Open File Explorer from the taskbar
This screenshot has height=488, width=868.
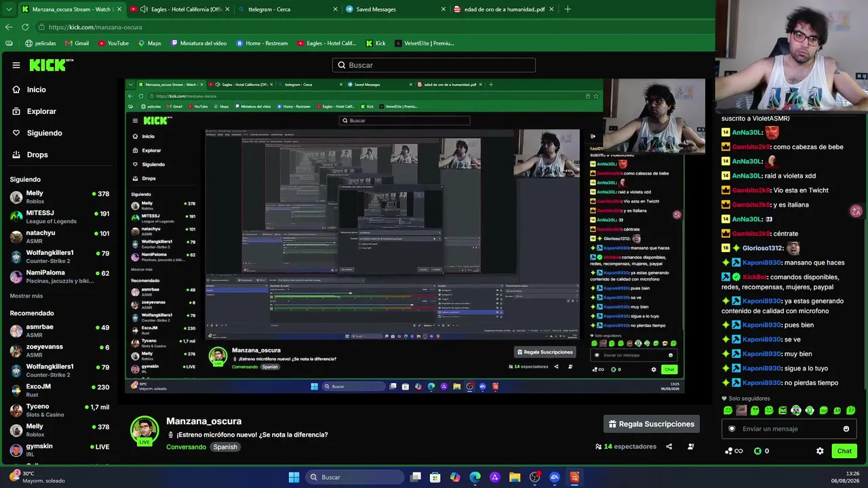tap(515, 477)
